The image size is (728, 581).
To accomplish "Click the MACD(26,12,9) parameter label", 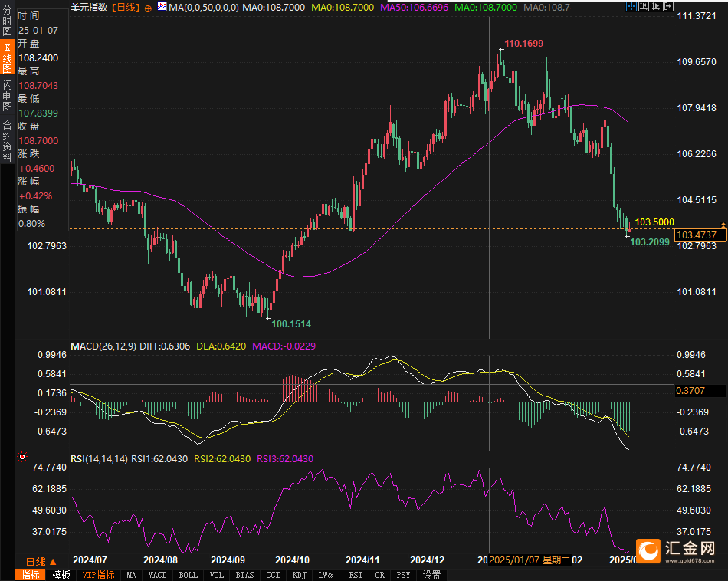I will (103, 346).
